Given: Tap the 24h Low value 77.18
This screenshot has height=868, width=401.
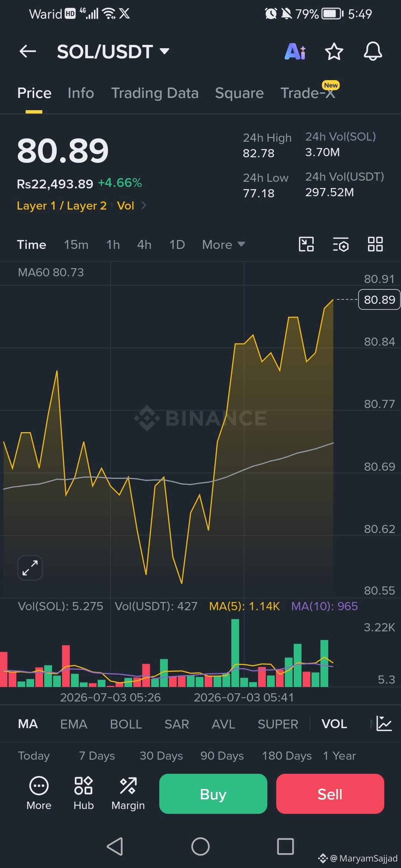Looking at the screenshot, I should tap(258, 193).
